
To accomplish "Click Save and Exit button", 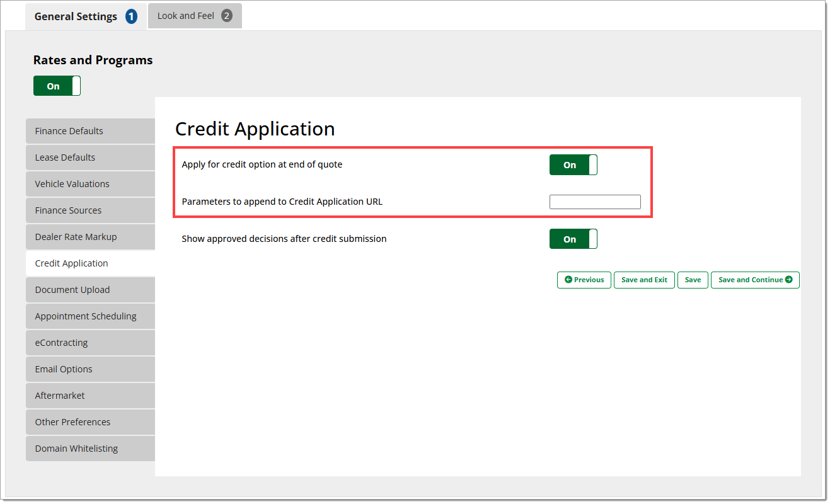I will point(643,280).
